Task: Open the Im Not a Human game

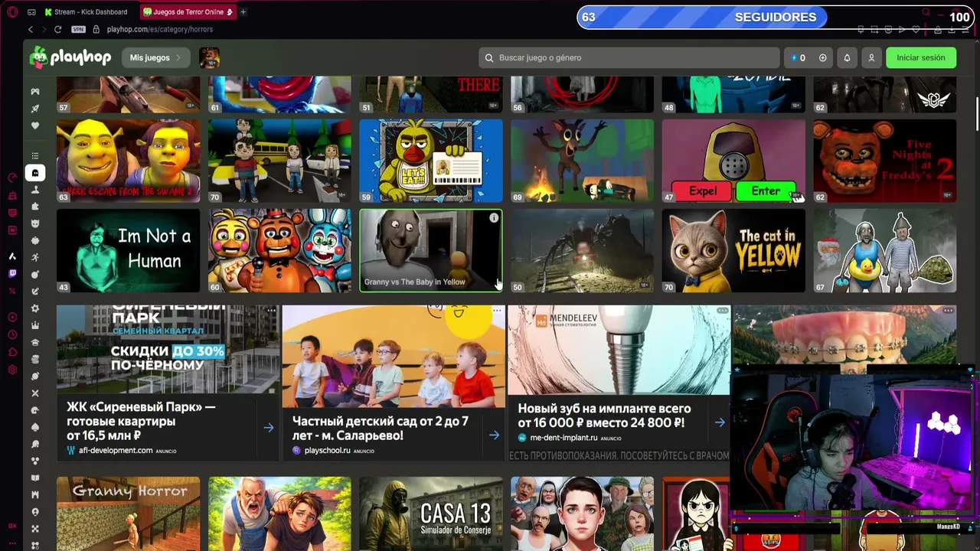Action: pos(128,251)
